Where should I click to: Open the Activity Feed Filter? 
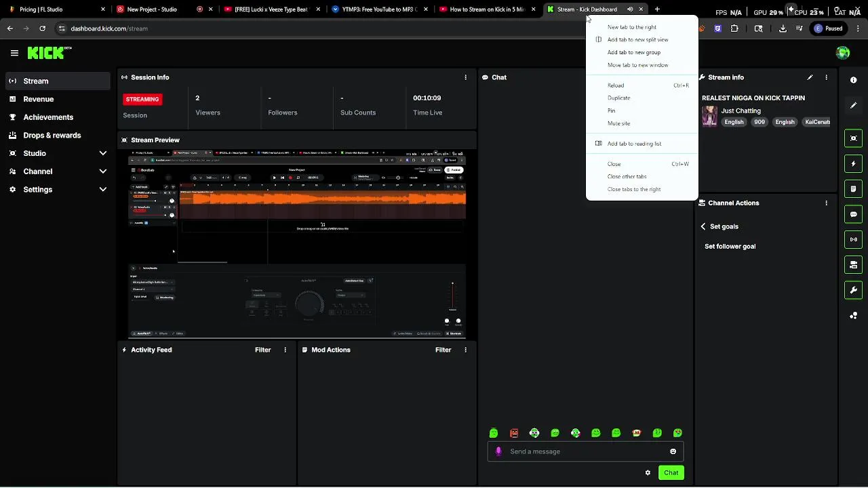[x=262, y=350]
